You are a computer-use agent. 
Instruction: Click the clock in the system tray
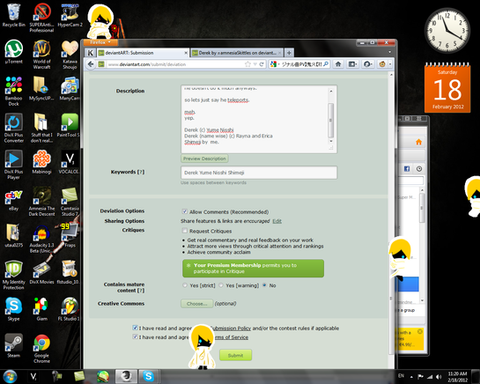pos(457,377)
